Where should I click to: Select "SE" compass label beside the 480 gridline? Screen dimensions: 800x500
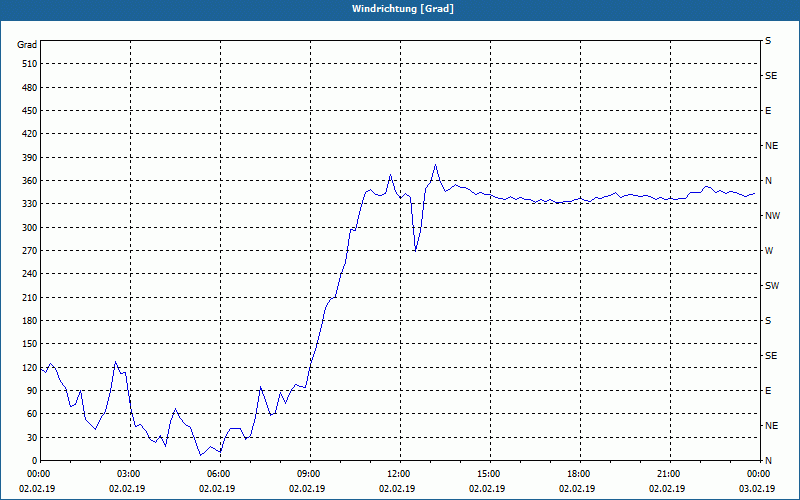point(771,76)
